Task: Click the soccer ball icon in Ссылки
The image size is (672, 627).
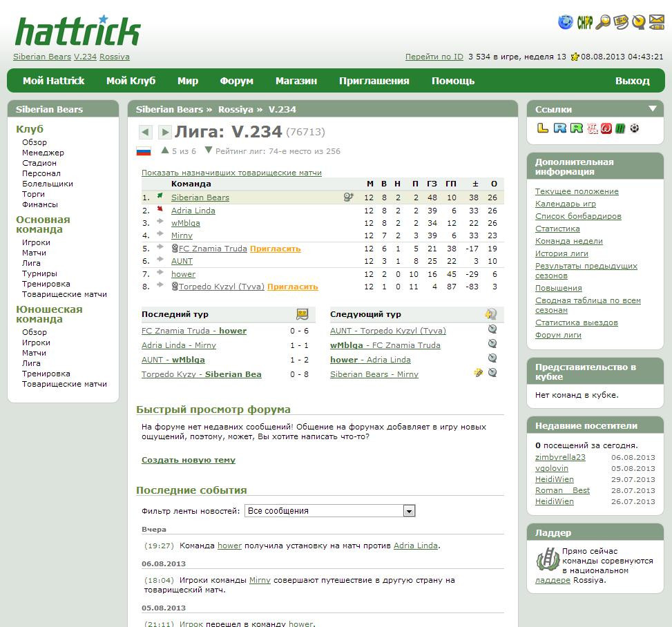Action: click(x=634, y=128)
